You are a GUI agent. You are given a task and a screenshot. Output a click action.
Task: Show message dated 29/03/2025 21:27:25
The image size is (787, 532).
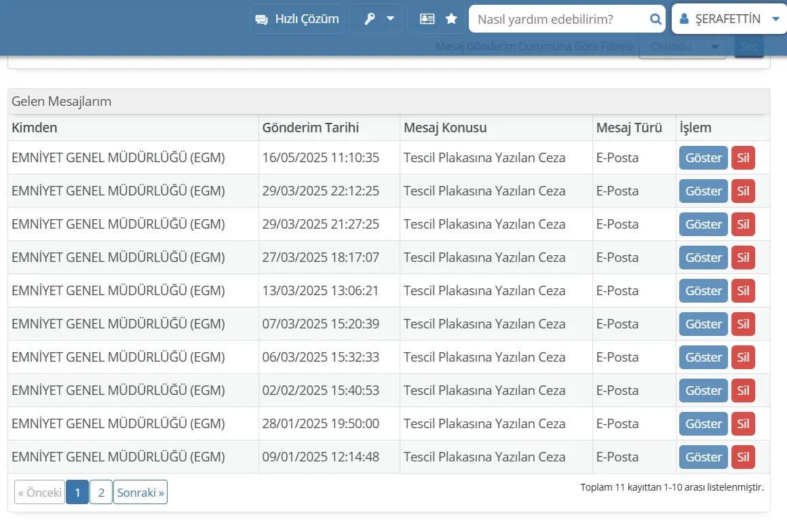pos(703,224)
